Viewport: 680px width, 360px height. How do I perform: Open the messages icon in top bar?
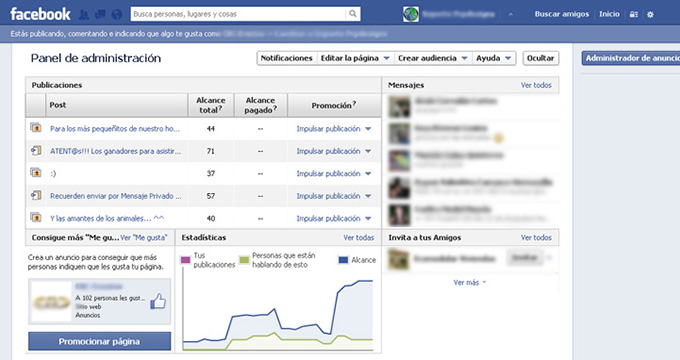(100, 15)
